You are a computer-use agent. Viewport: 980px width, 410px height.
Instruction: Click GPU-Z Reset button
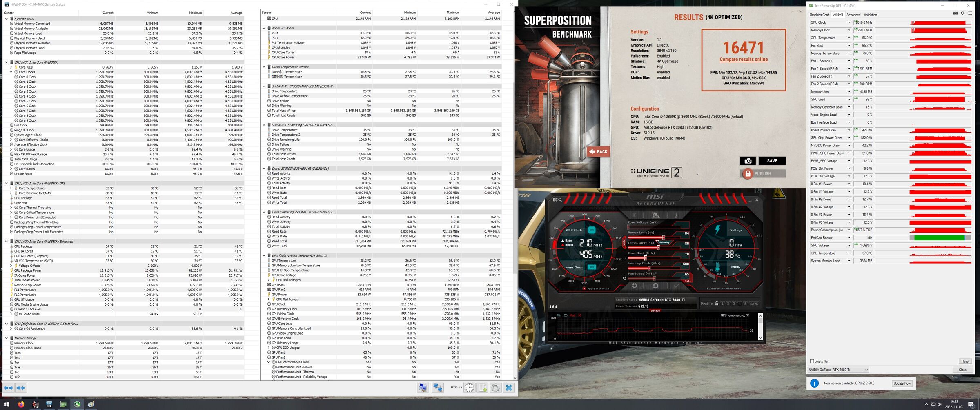click(965, 361)
